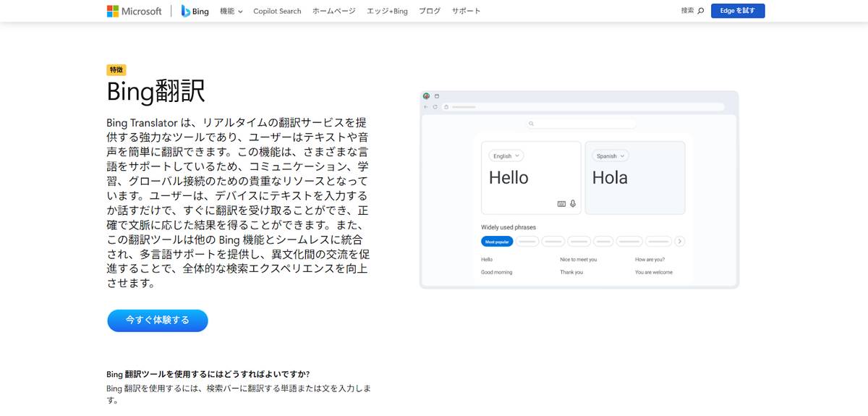Click the Edgeを試す button
Screen dimensions: 868x416
[737, 11]
